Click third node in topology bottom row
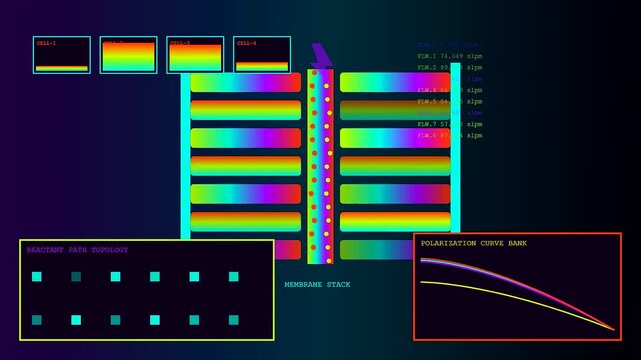641x360 pixels. (x=115, y=320)
